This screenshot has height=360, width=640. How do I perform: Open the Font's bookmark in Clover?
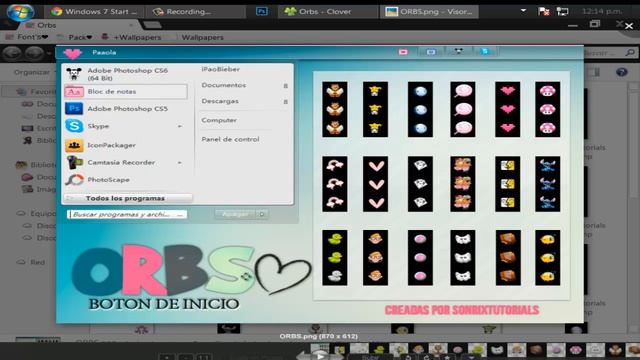click(x=27, y=37)
